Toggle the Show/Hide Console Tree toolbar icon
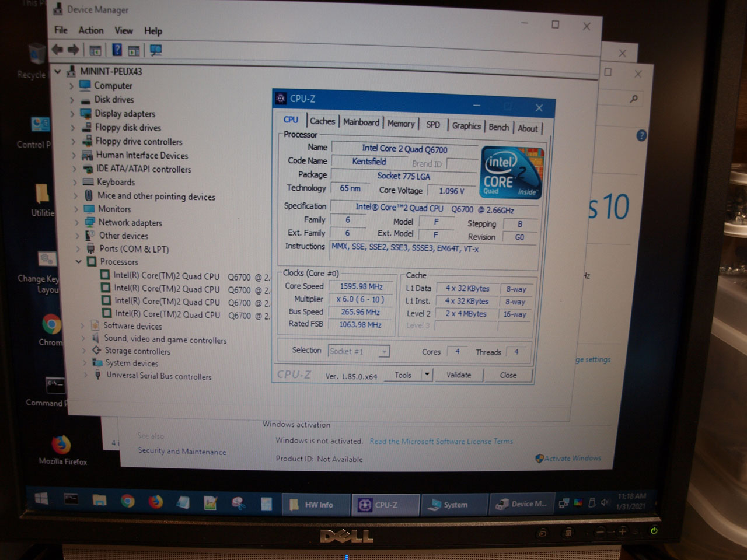 (96, 50)
